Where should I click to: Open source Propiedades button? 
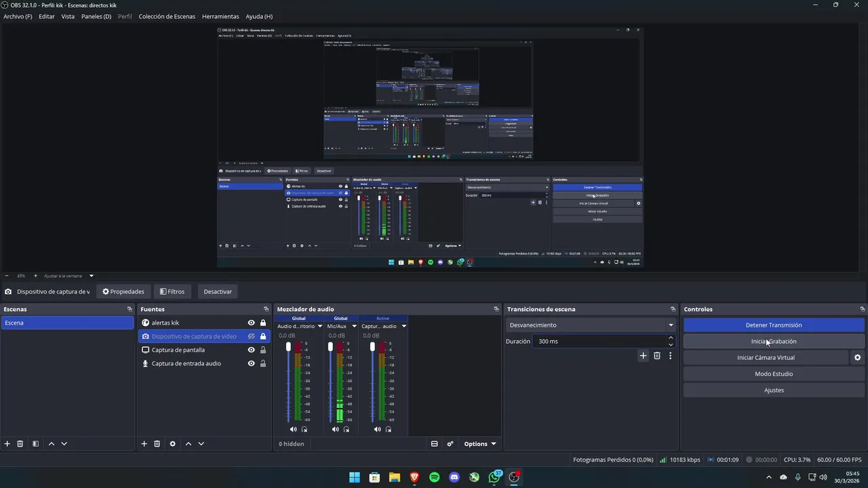123,291
